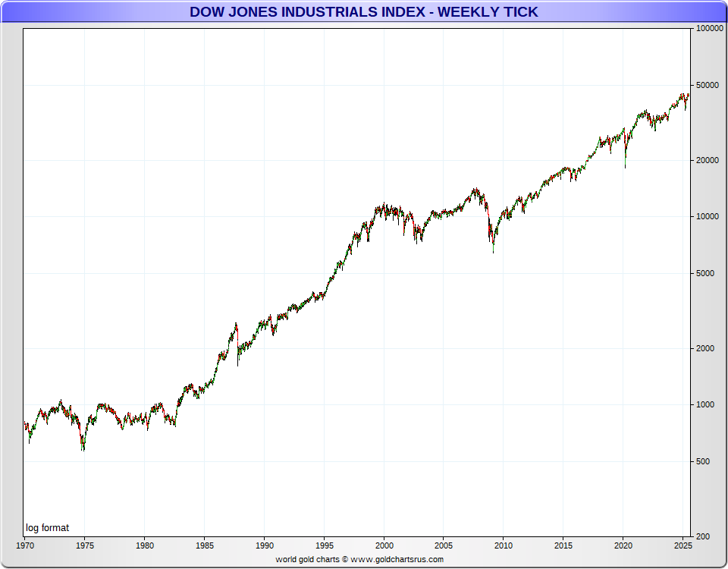Viewport: 728px width, 569px height.
Task: Click the "world gold charts © www.goldchartsrus.com" credit text
Action: click(x=359, y=559)
